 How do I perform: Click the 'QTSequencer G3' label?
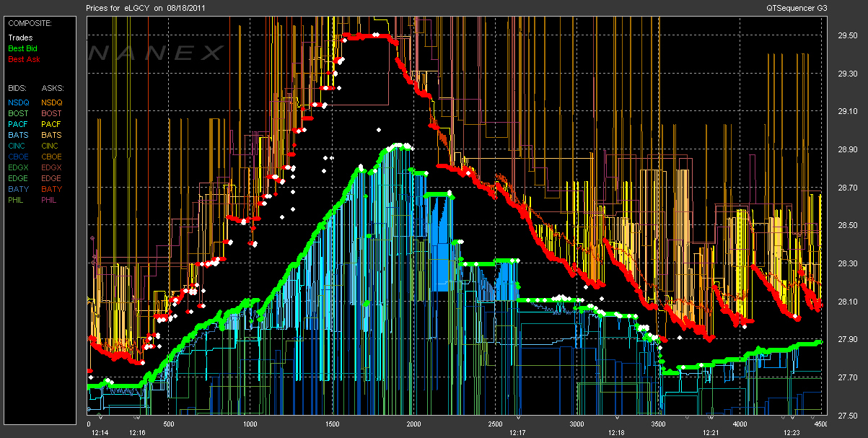click(x=796, y=6)
